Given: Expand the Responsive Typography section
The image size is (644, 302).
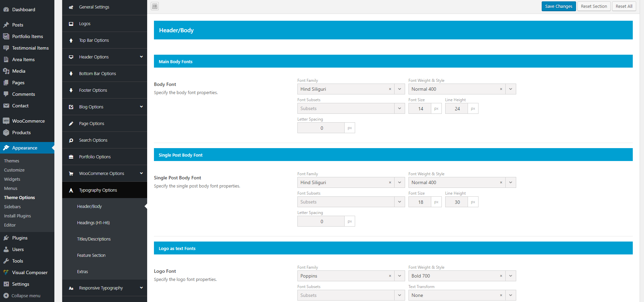Looking at the screenshot, I should pyautogui.click(x=141, y=288).
